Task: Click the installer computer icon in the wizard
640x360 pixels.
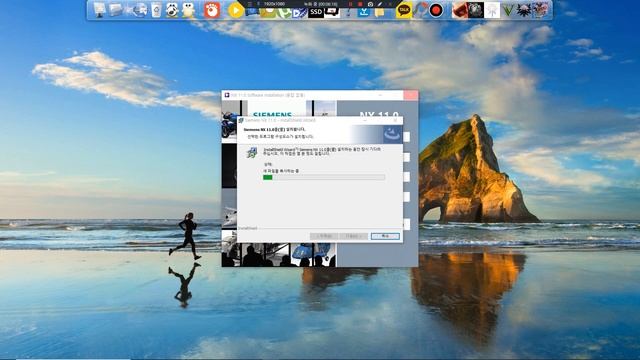Action: [x=252, y=153]
